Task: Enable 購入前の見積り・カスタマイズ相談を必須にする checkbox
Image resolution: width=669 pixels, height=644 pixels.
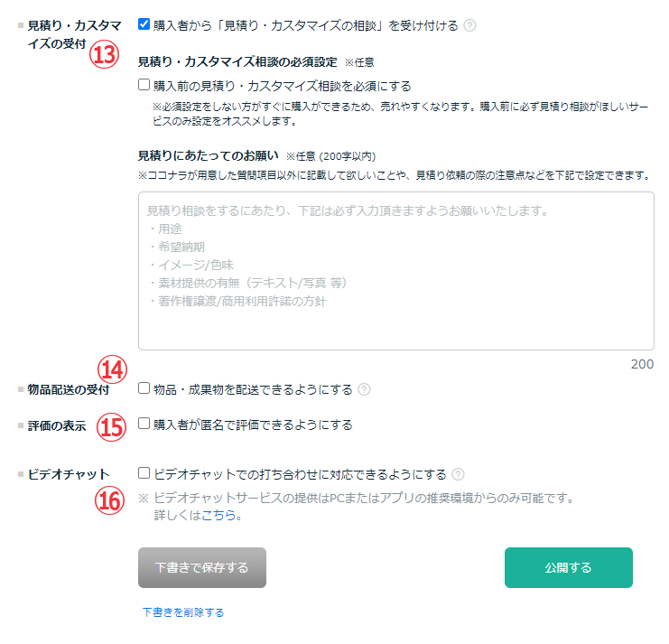Action: 144,86
